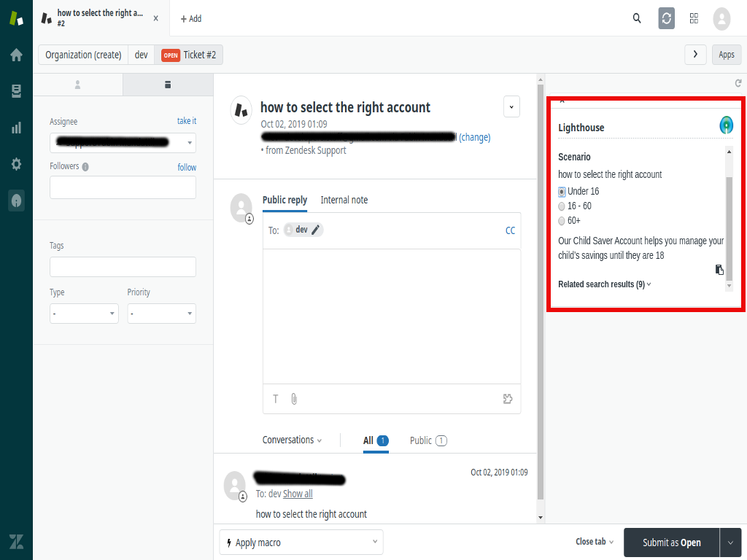Switch to the Public conversations tab
Screen dimensions: 747x560
pyautogui.click(x=422, y=440)
